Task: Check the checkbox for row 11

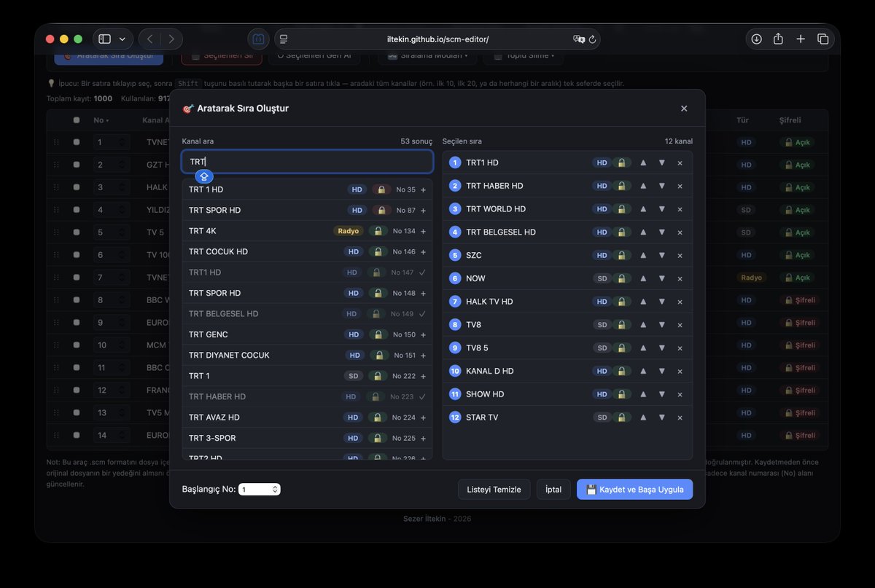Action: coord(77,368)
